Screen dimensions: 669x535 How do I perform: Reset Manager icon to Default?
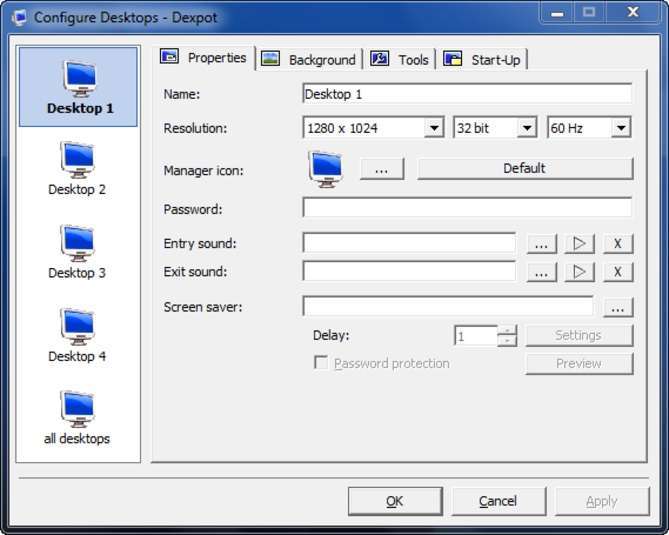coord(525,169)
